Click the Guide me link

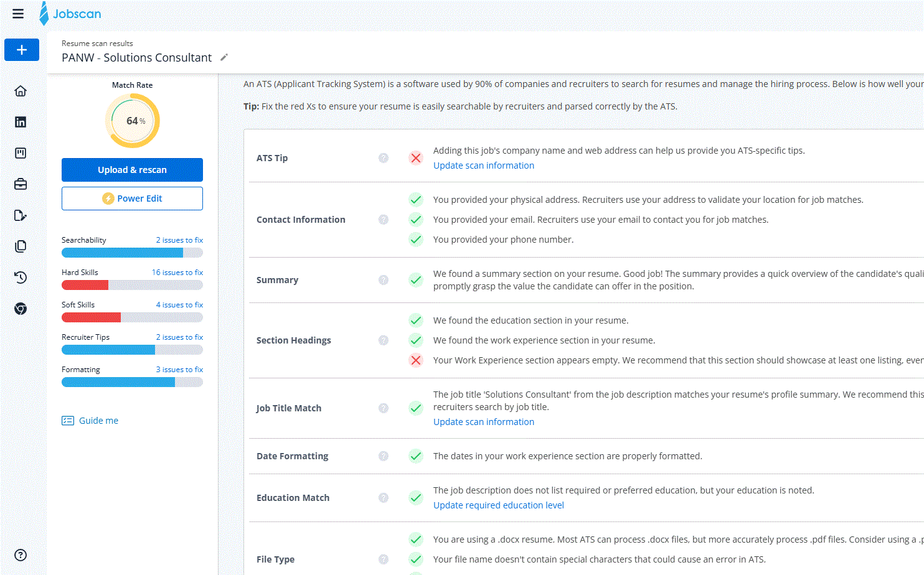pyautogui.click(x=98, y=421)
